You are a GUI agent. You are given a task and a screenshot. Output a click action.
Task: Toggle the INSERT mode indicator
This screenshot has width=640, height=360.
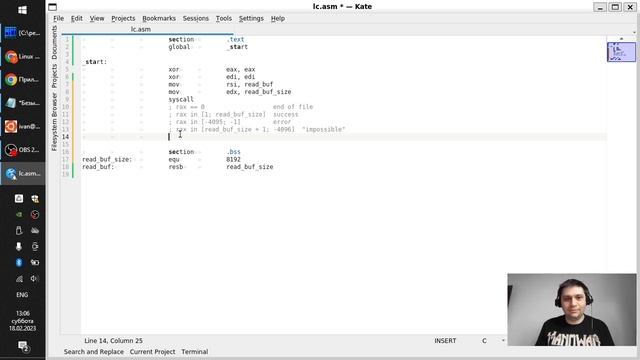click(445, 340)
